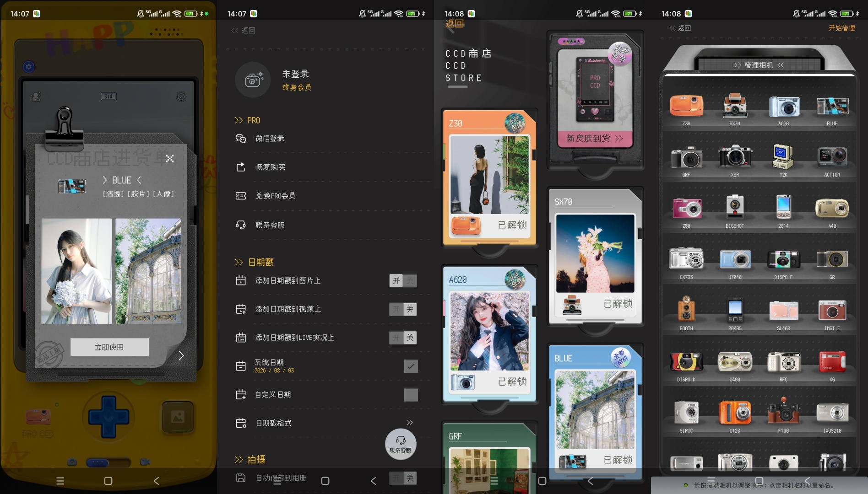Open 新皮肤到货 new skin banner
868x494 pixels.
pyautogui.click(x=595, y=139)
